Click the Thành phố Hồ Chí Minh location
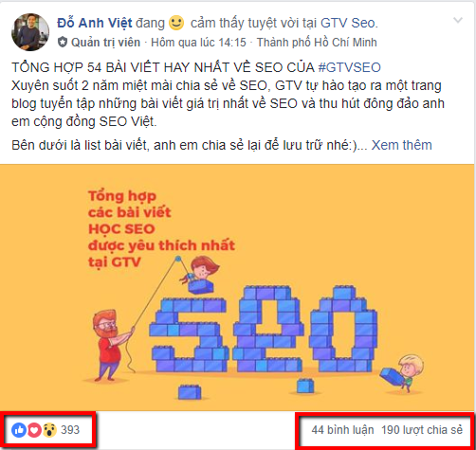This screenshot has width=476, height=450. click(317, 43)
